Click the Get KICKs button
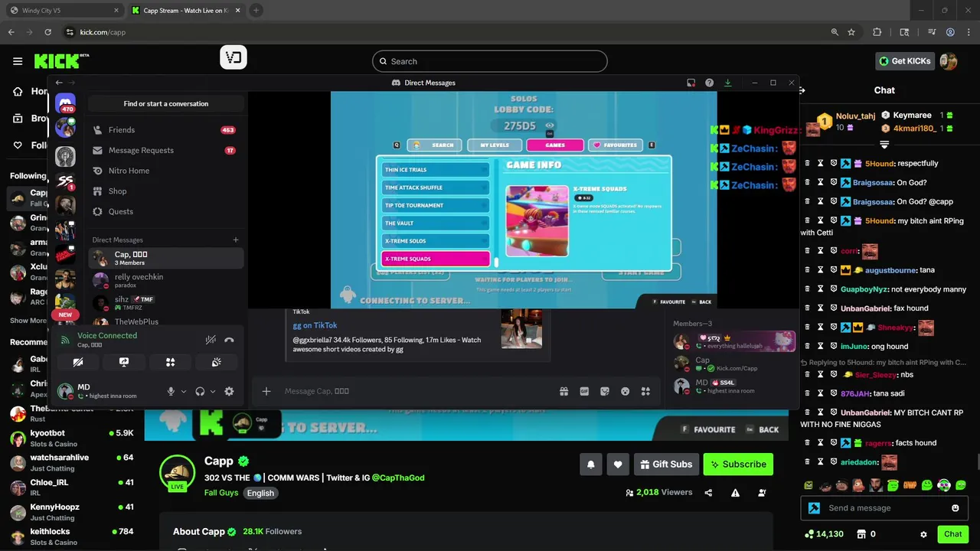This screenshot has height=551, width=980. tap(905, 61)
